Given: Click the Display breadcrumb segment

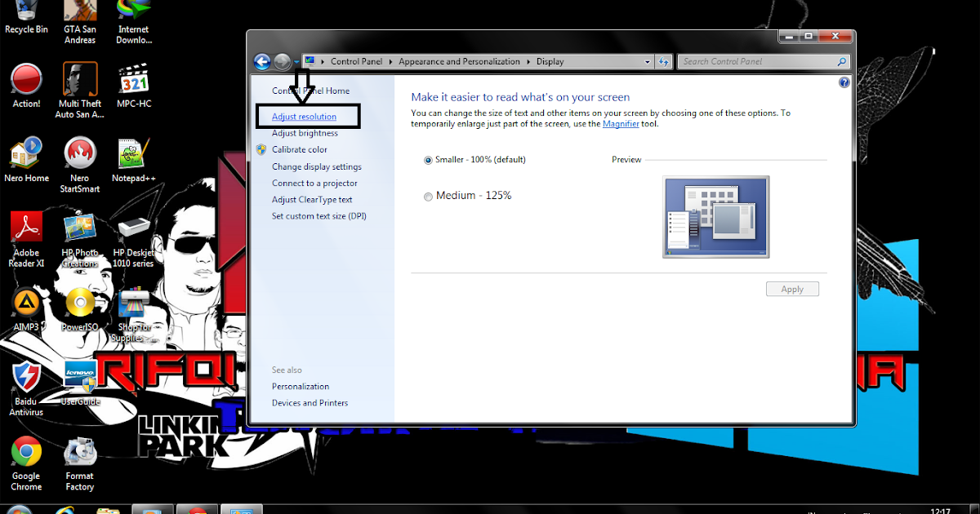Looking at the screenshot, I should tap(550, 61).
